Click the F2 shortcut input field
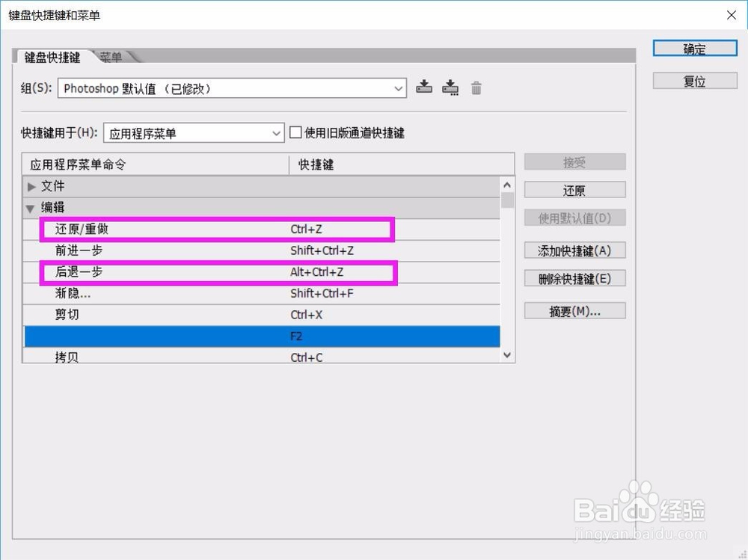This screenshot has height=560, width=748. point(359,336)
